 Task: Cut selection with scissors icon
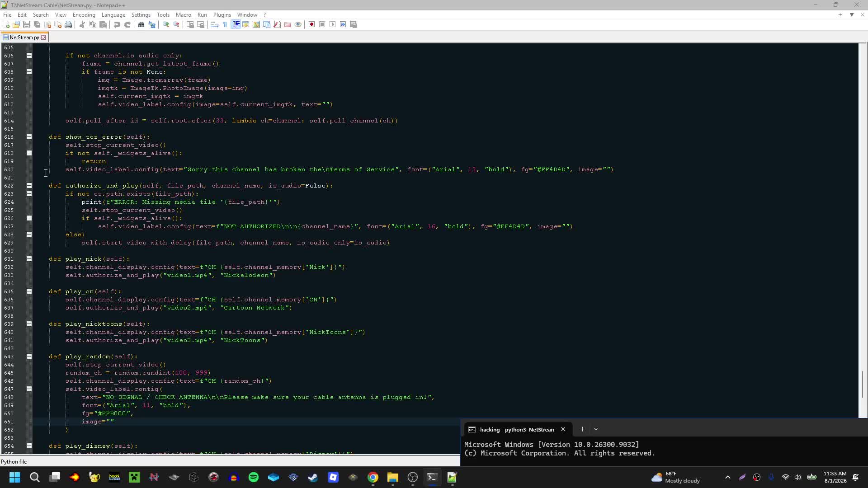pos(82,24)
